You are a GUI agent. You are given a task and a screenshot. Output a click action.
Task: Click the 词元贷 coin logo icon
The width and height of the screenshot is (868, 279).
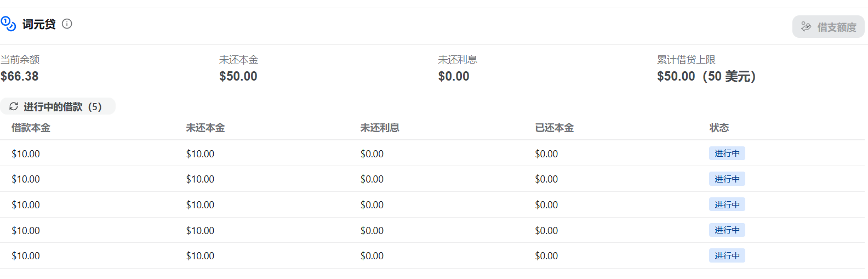coord(8,24)
